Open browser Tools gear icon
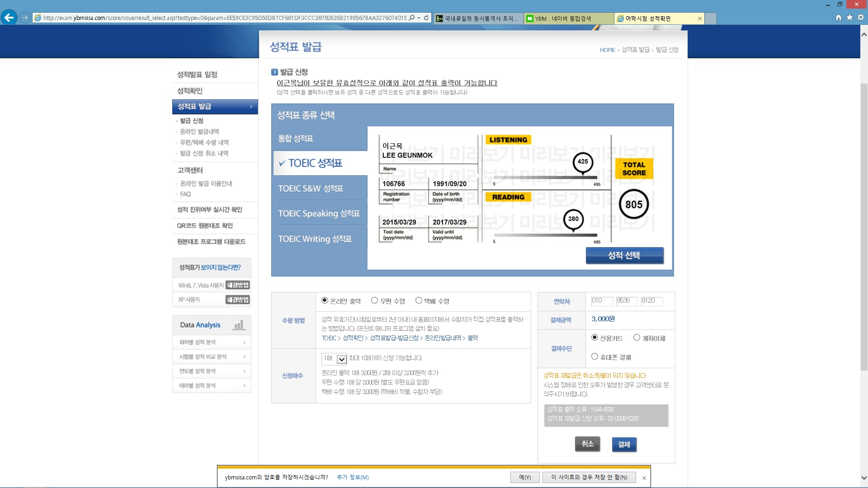This screenshot has width=868, height=488. coord(861,18)
